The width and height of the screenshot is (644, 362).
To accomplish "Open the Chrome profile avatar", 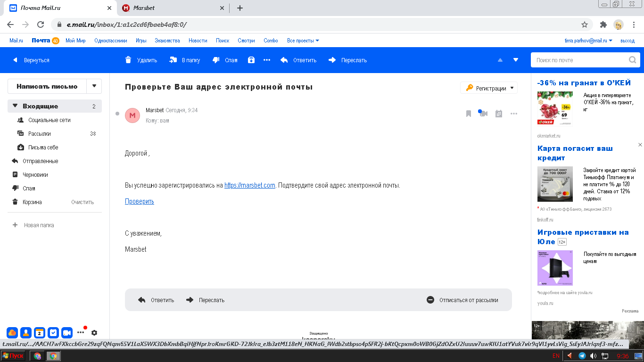I will [x=619, y=25].
